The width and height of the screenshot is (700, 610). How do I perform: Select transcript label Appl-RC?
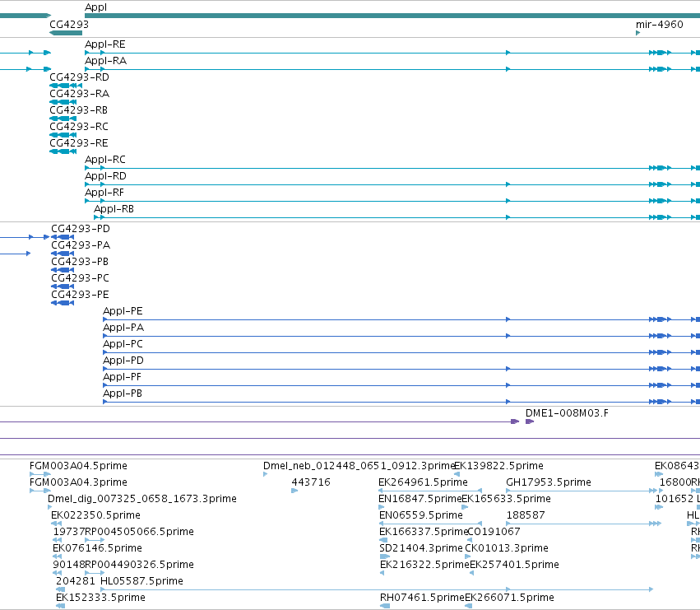click(105, 160)
